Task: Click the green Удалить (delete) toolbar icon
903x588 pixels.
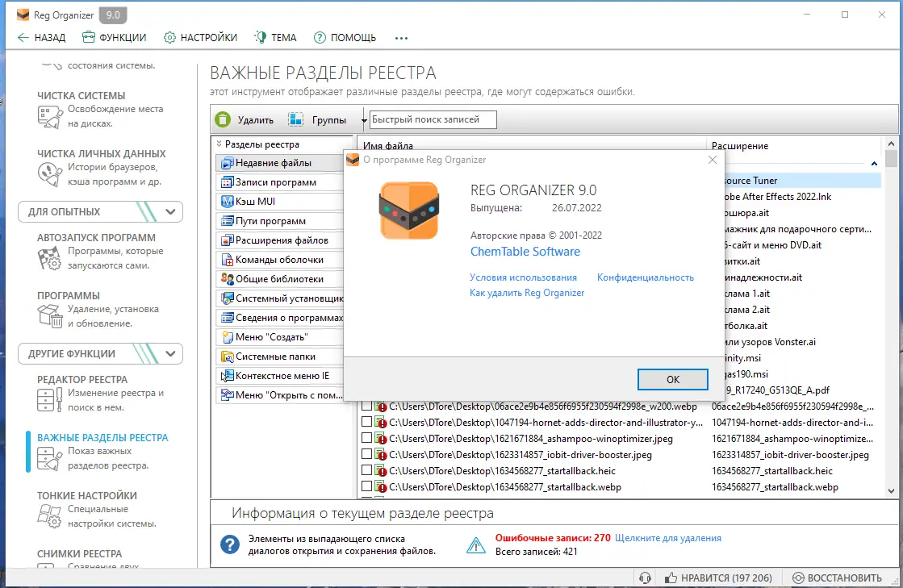Action: click(x=221, y=119)
